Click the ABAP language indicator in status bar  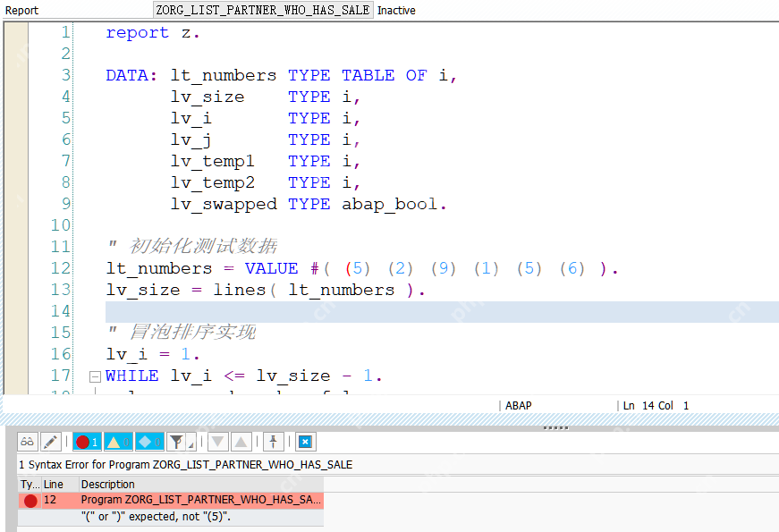tap(519, 405)
